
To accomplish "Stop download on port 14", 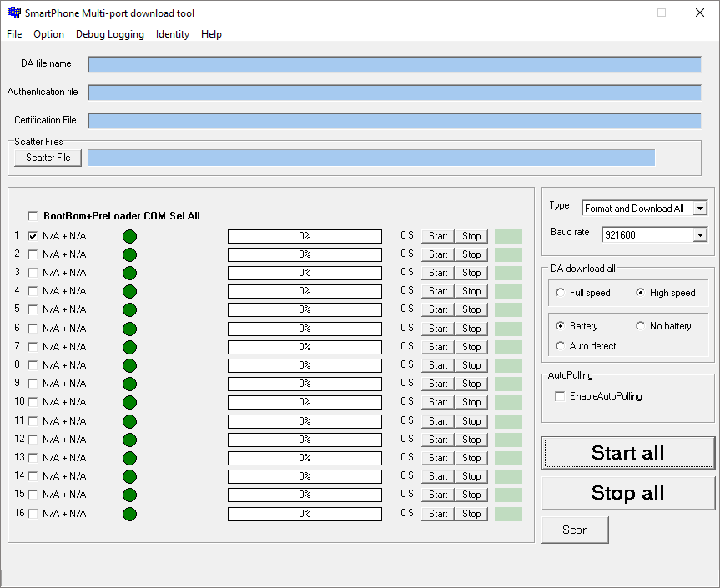I will point(471,476).
